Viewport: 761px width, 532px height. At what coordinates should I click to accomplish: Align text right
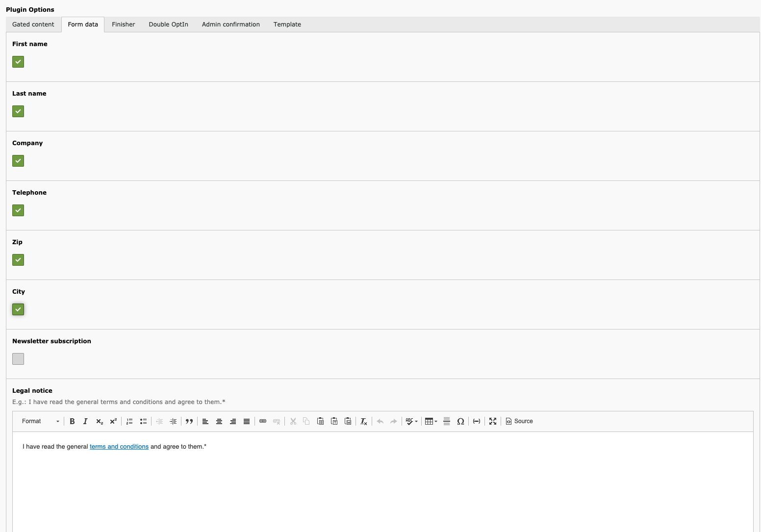pyautogui.click(x=233, y=421)
